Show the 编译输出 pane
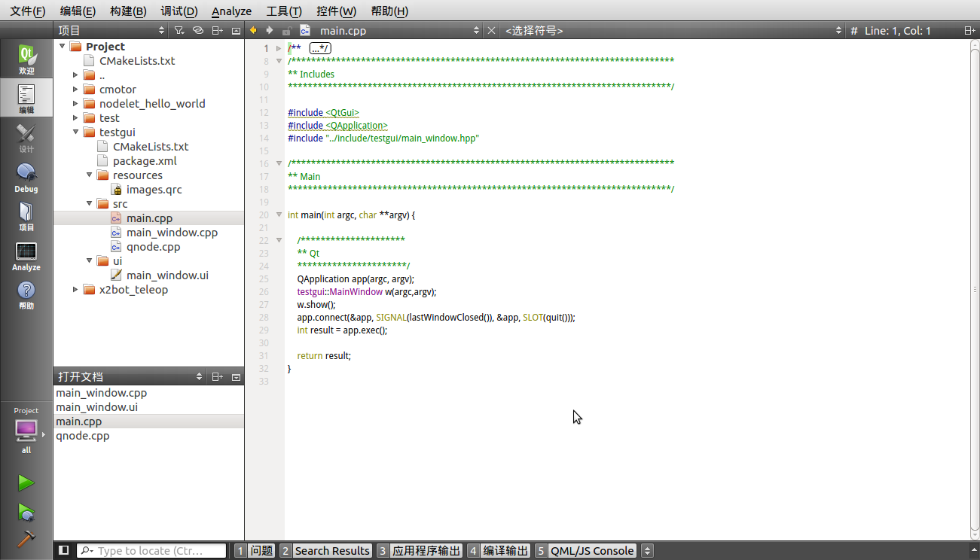 tap(499, 551)
